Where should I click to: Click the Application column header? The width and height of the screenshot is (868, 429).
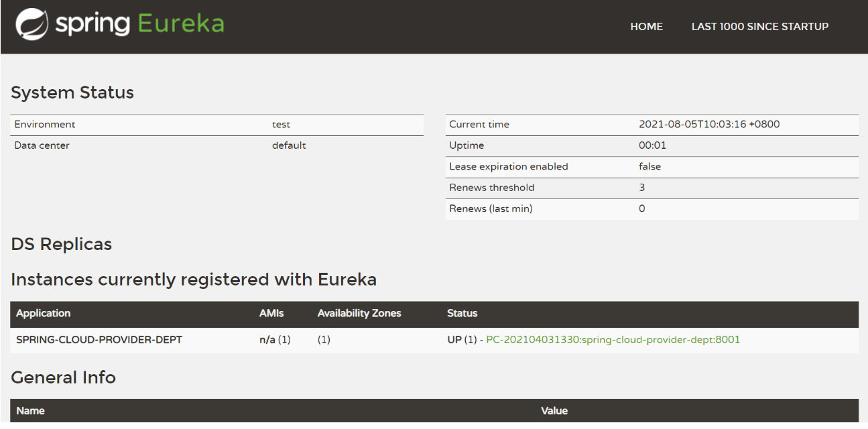(x=43, y=313)
